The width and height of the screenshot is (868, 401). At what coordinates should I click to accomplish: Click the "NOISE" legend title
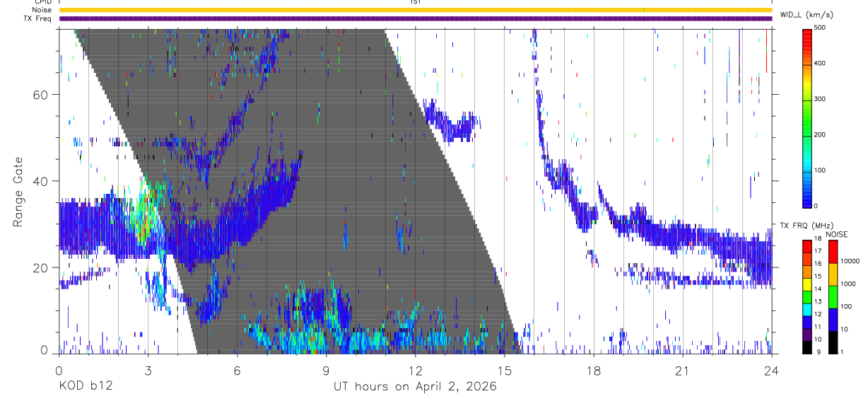pyautogui.click(x=836, y=234)
